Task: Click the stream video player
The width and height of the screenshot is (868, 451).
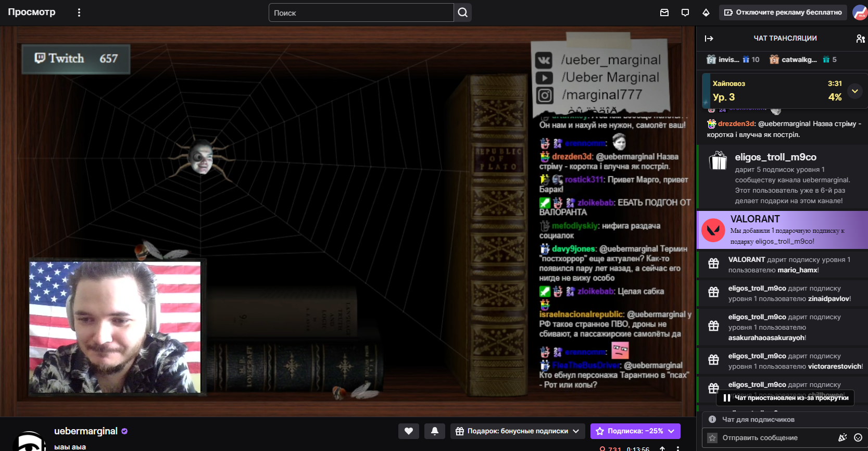Action: (347, 221)
